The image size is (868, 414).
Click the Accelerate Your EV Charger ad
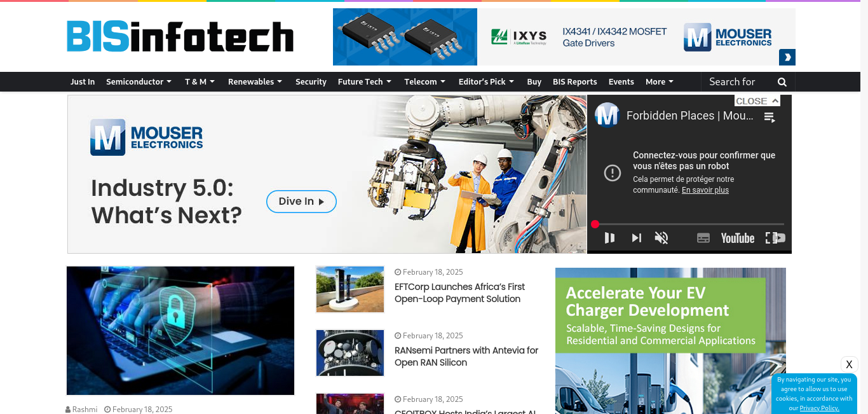pos(670,341)
